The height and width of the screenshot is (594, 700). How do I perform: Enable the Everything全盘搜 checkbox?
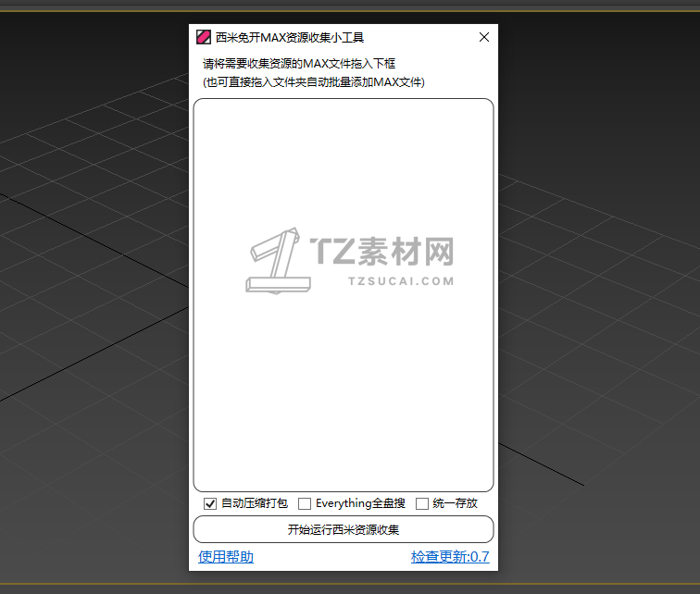click(x=305, y=503)
